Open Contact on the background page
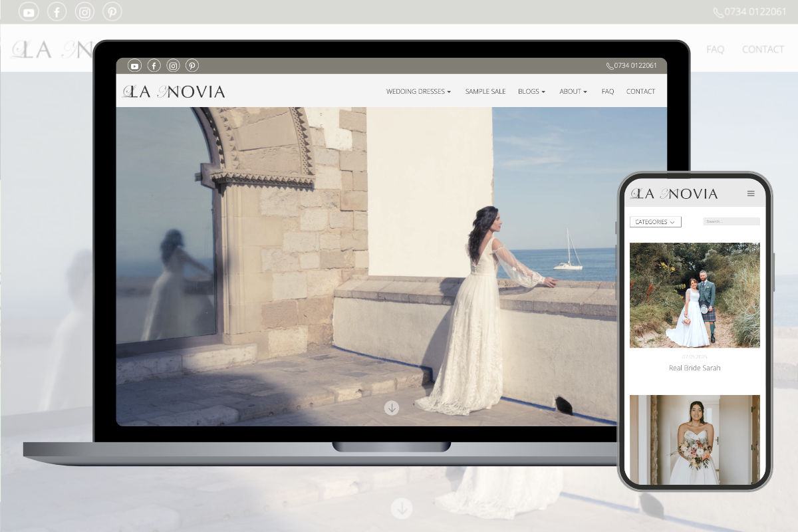 click(x=763, y=49)
